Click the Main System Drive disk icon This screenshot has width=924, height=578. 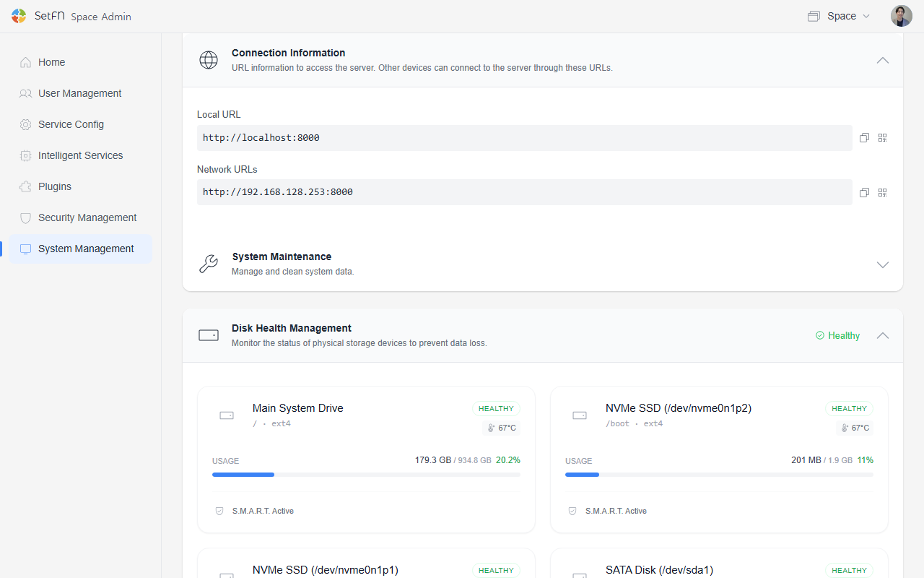point(227,415)
